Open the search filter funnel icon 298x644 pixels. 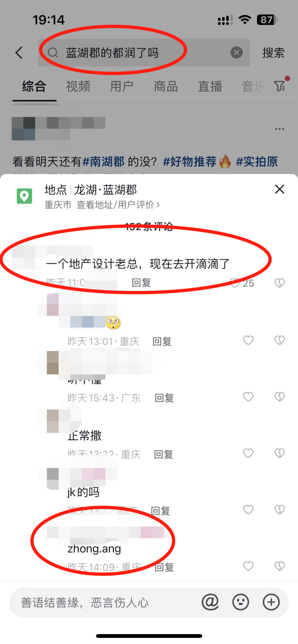click(280, 86)
